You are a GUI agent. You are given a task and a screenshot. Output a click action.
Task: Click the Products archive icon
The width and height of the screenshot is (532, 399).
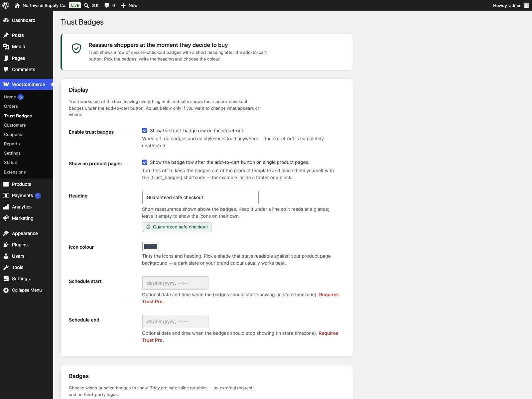tap(6, 184)
